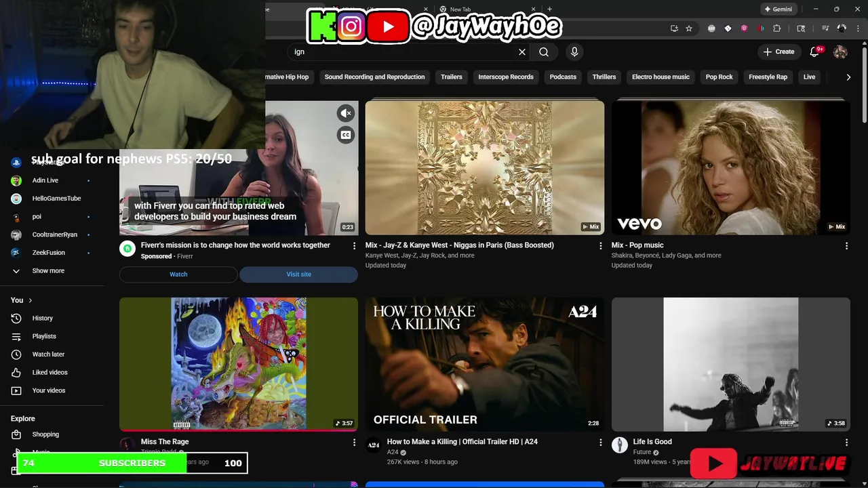Select the Thrillers chip
This screenshot has width=868, height=488.
tap(604, 77)
